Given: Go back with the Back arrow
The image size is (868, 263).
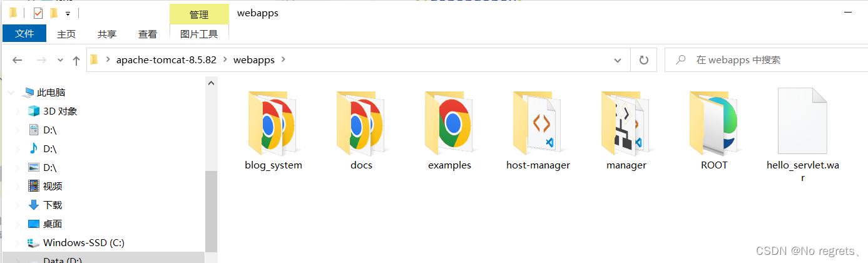Looking at the screenshot, I should point(18,60).
